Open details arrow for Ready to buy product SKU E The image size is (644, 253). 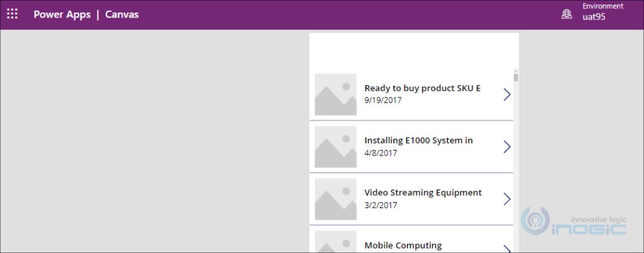(x=508, y=95)
